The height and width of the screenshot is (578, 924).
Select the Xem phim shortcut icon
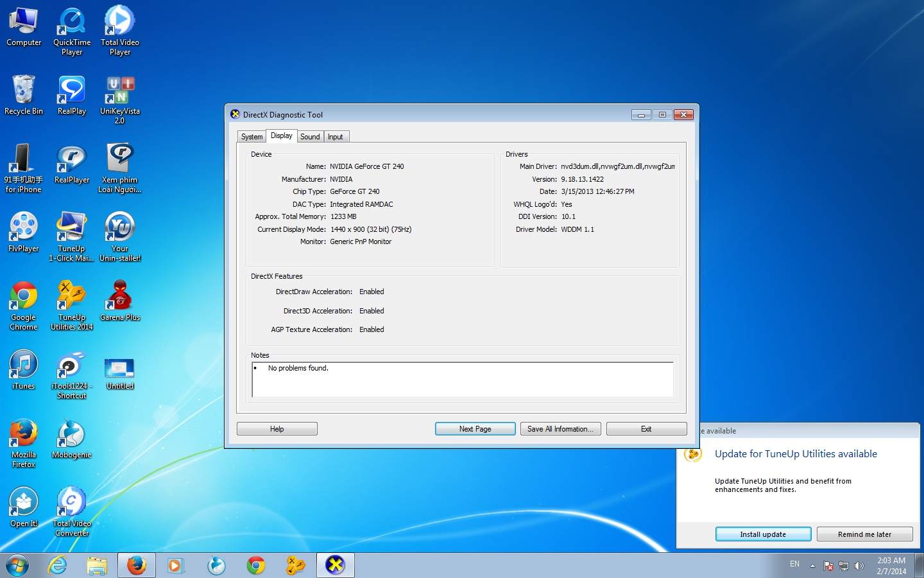tap(120, 168)
